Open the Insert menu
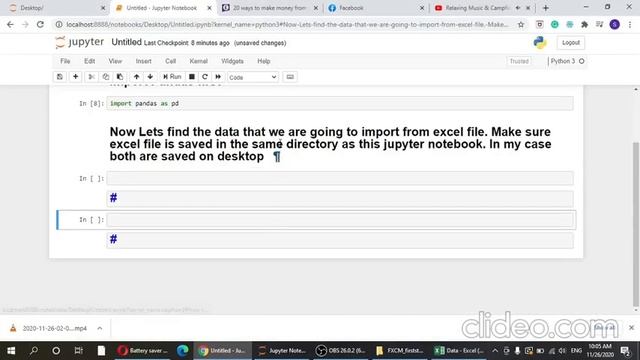 [143, 61]
